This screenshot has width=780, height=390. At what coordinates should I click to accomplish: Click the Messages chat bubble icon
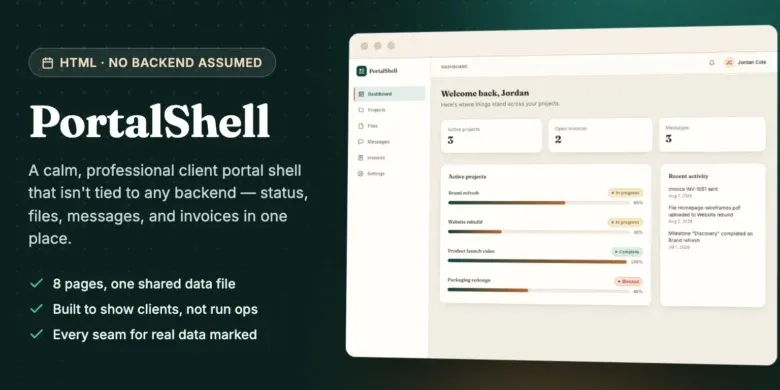(361, 142)
